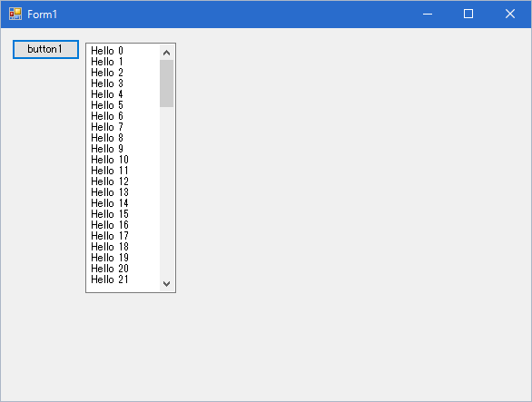Click the button1 button
The width and height of the screenshot is (532, 402).
pos(45,50)
